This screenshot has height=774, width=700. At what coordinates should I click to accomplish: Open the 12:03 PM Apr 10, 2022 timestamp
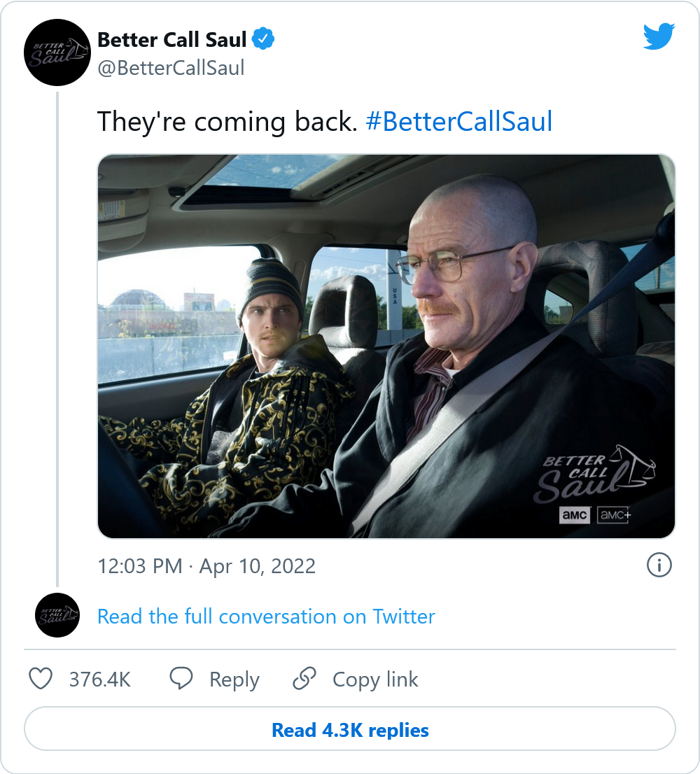[206, 565]
